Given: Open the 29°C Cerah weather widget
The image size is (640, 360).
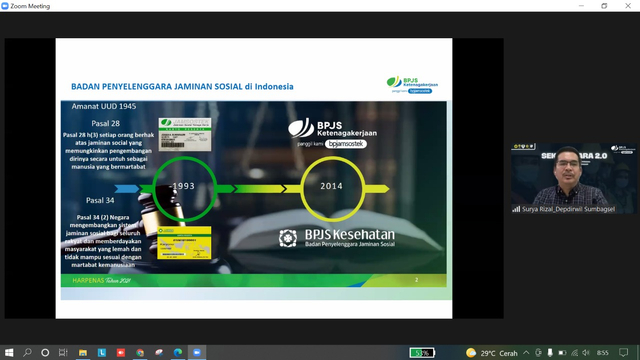Looking at the screenshot, I should [x=492, y=353].
